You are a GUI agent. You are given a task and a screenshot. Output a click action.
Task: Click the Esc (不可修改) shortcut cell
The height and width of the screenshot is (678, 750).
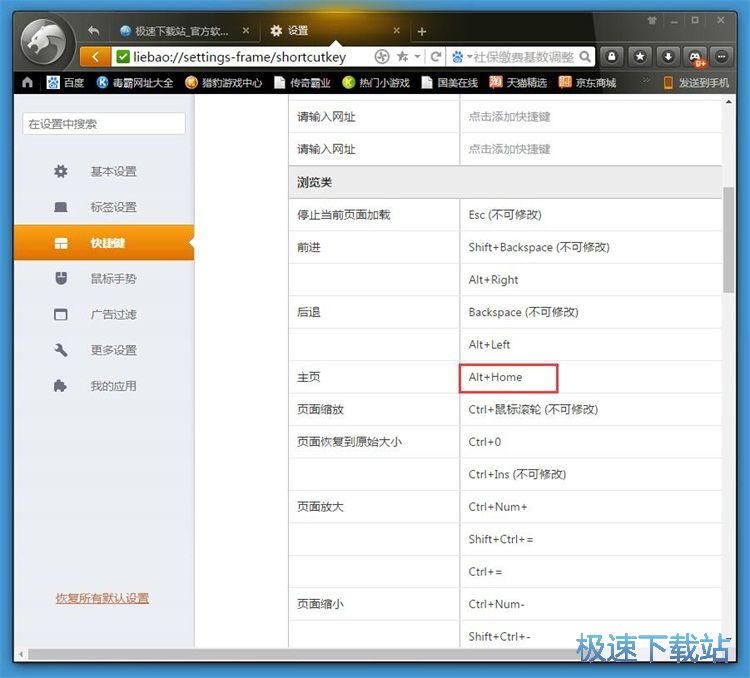pyautogui.click(x=591, y=215)
